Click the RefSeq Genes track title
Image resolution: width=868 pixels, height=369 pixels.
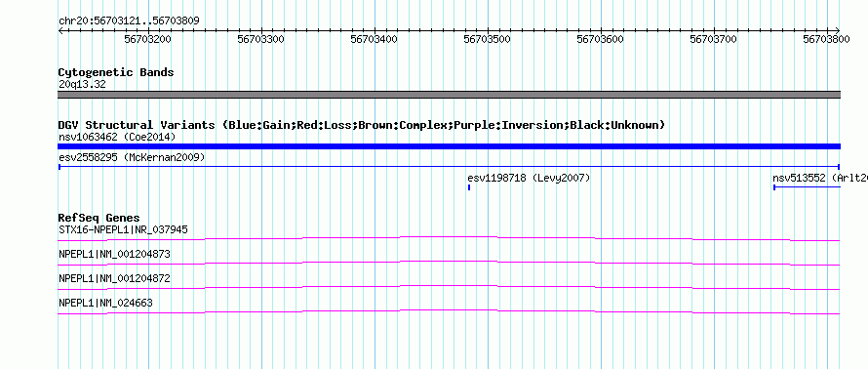(x=99, y=218)
